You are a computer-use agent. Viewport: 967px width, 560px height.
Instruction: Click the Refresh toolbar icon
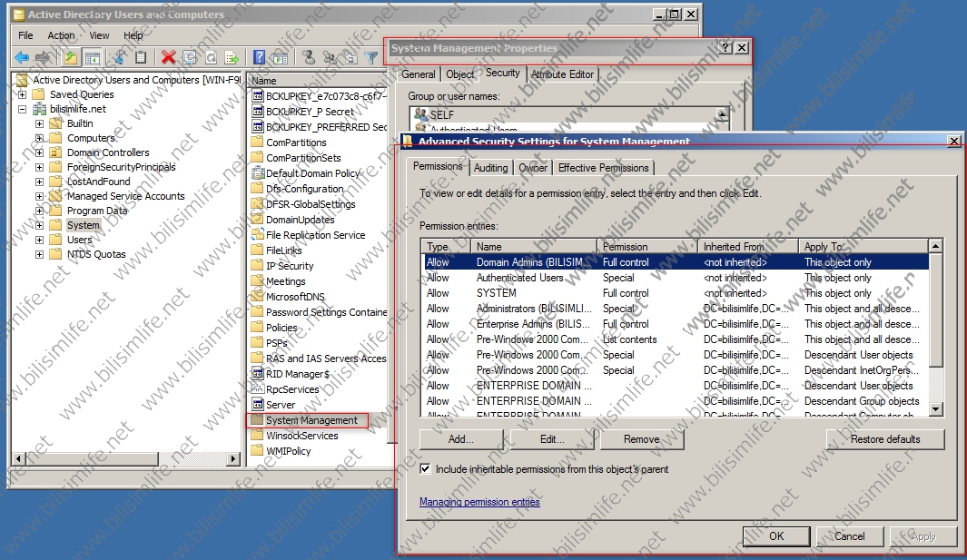pyautogui.click(x=211, y=58)
